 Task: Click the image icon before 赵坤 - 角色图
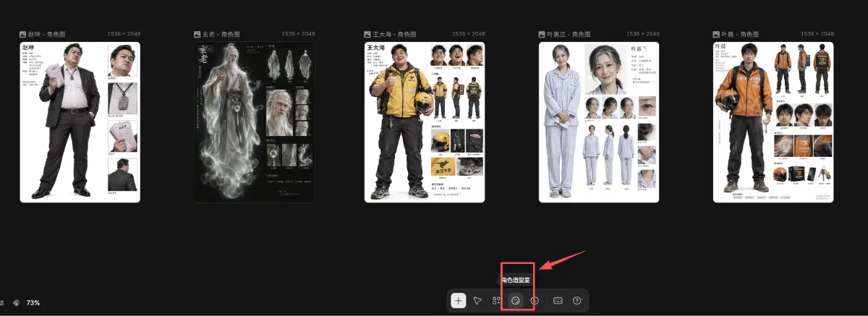click(23, 34)
